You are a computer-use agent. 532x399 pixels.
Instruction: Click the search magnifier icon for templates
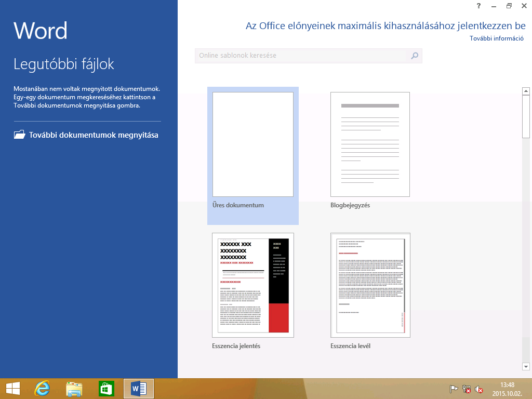point(414,56)
